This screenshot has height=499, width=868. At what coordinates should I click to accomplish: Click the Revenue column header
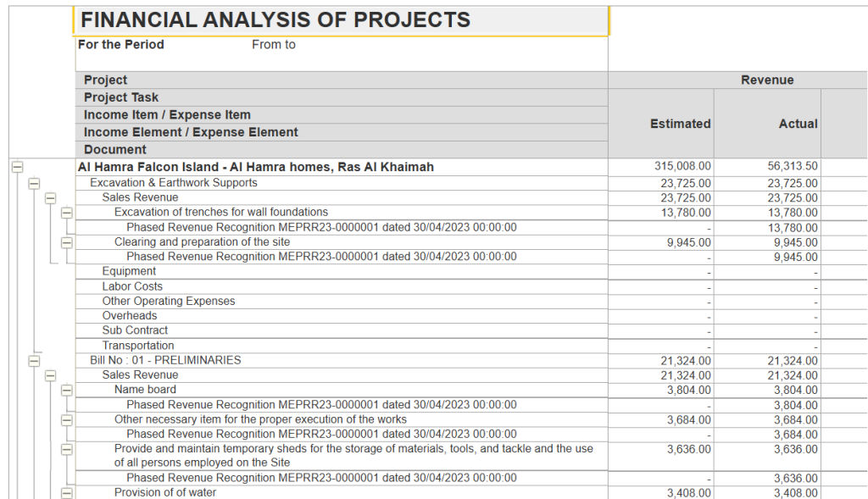pos(767,80)
